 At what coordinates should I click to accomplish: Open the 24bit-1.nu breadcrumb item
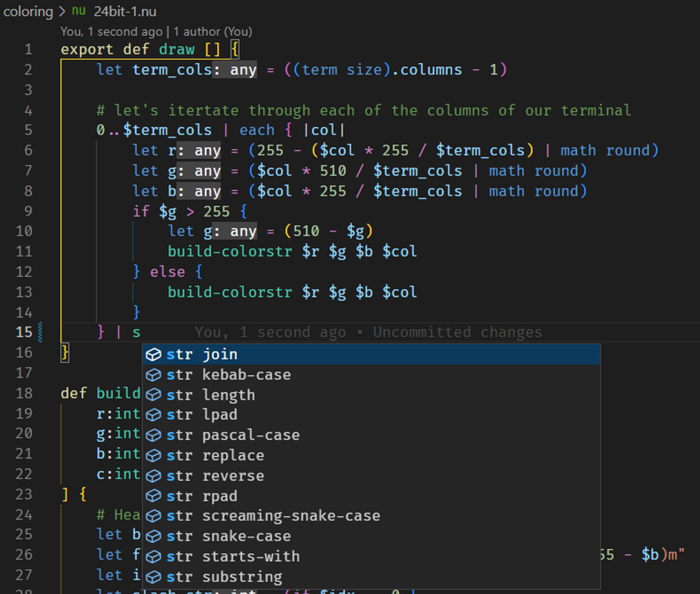click(125, 12)
